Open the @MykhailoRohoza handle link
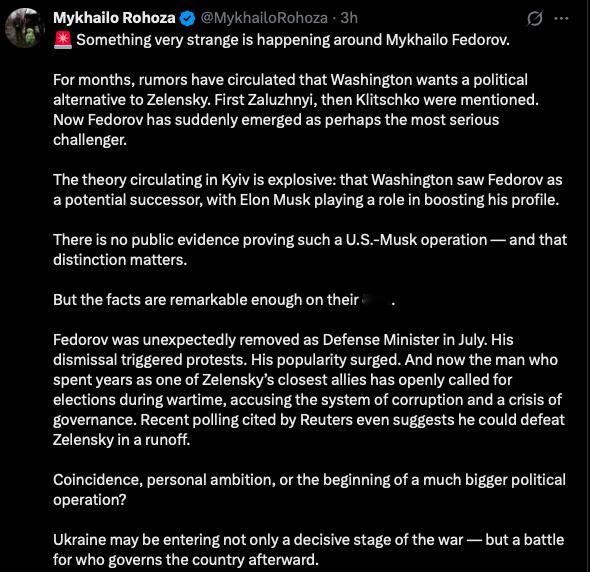The width and height of the screenshot is (590, 572). pos(264,18)
